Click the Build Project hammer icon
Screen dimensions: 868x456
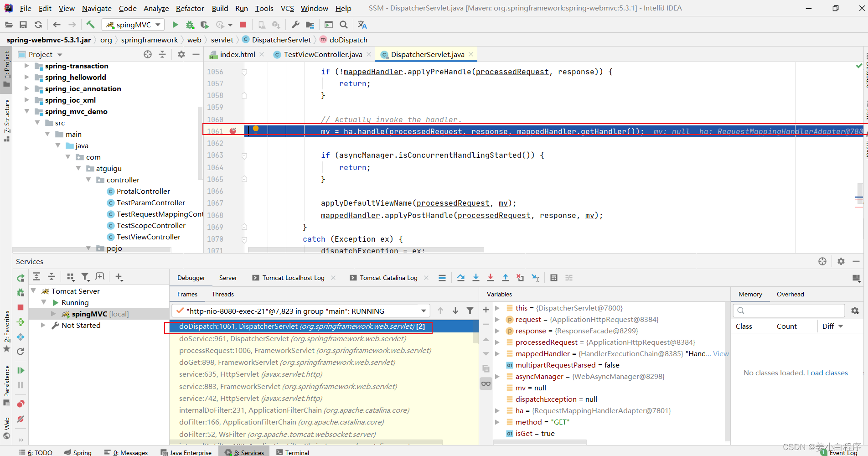click(90, 25)
